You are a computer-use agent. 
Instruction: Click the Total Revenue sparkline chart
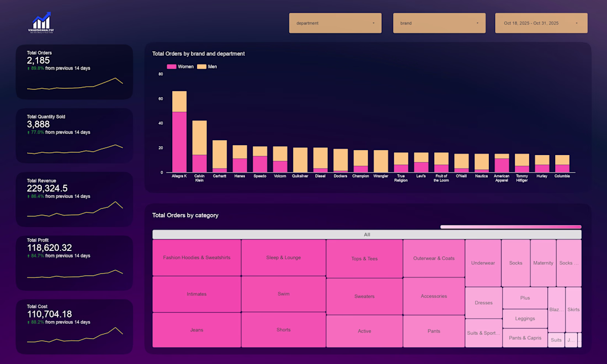pyautogui.click(x=74, y=209)
